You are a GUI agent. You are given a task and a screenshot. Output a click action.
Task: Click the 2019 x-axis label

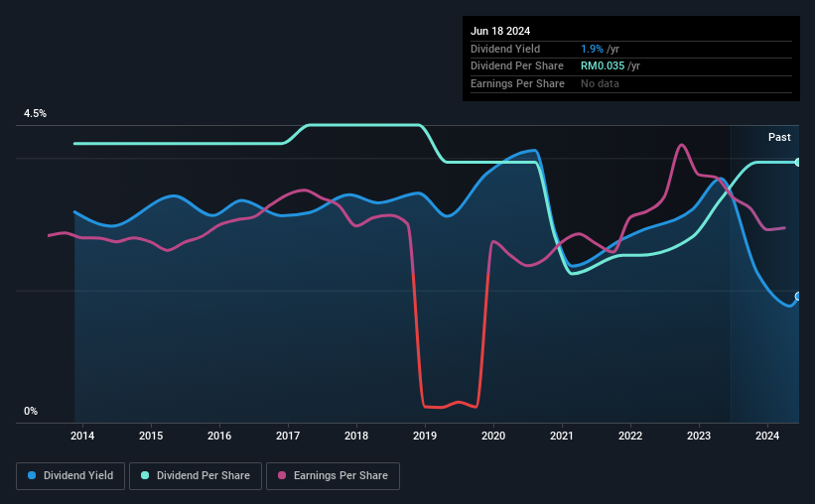click(x=425, y=436)
